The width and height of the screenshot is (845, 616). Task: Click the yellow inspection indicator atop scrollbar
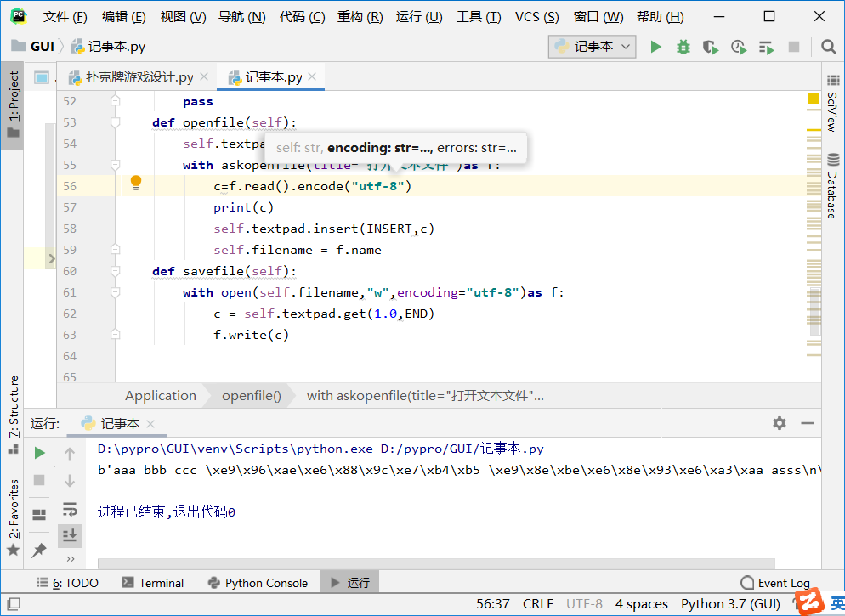tap(814, 99)
